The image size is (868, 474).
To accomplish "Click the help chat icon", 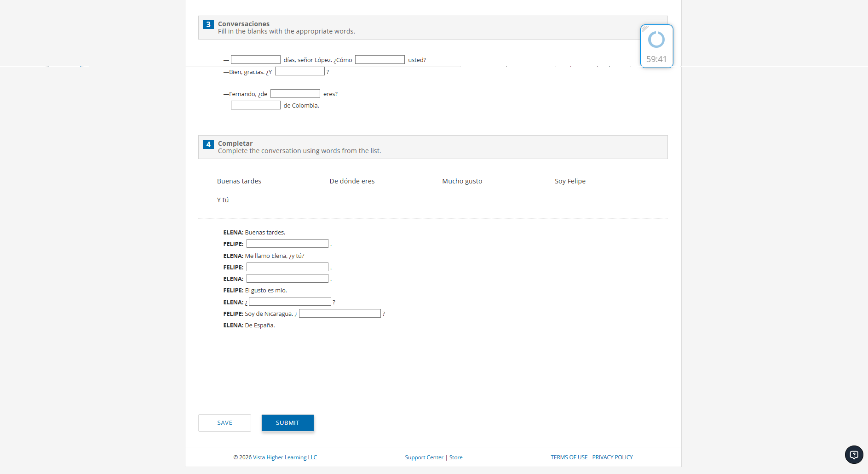I will (854, 455).
